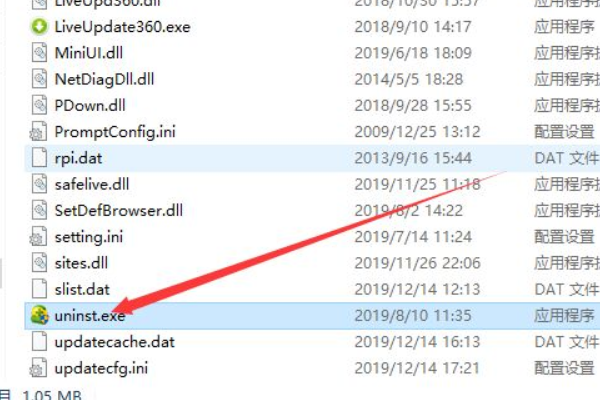
Task: Click the DAT 文件 type of slist.dat
Action: pyautogui.click(x=566, y=289)
